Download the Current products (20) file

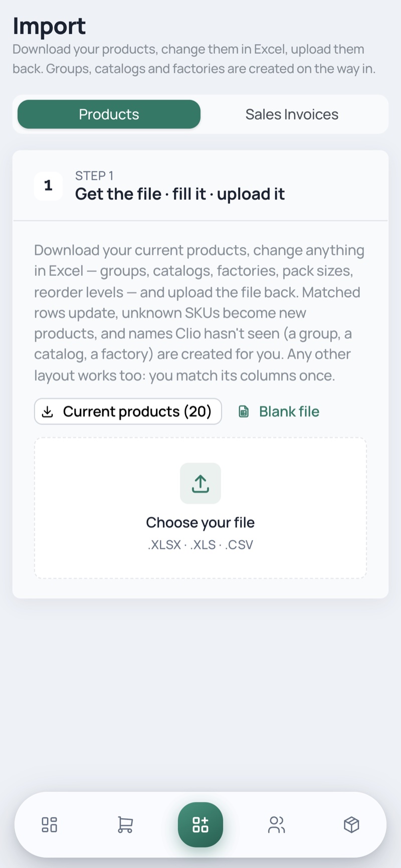point(128,412)
